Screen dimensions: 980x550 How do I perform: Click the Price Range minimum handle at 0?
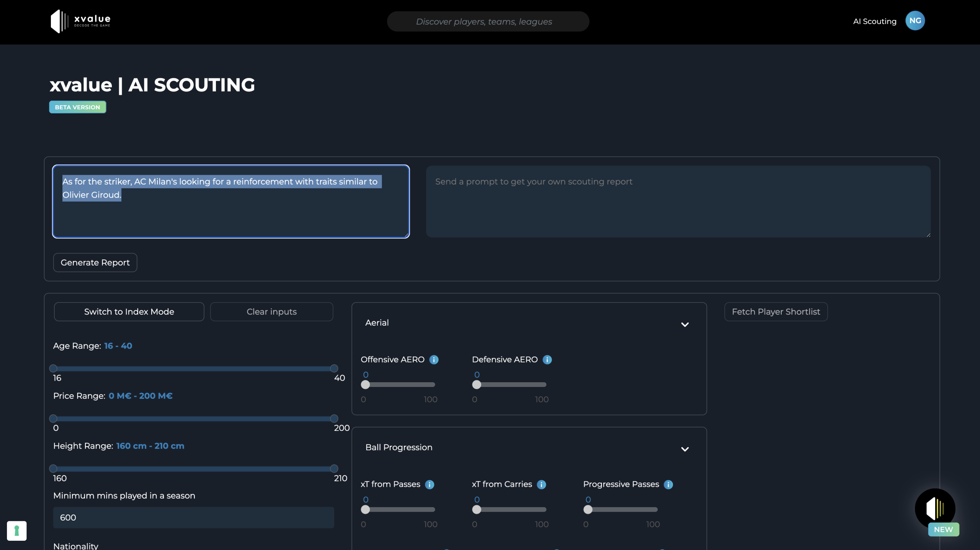coord(53,419)
